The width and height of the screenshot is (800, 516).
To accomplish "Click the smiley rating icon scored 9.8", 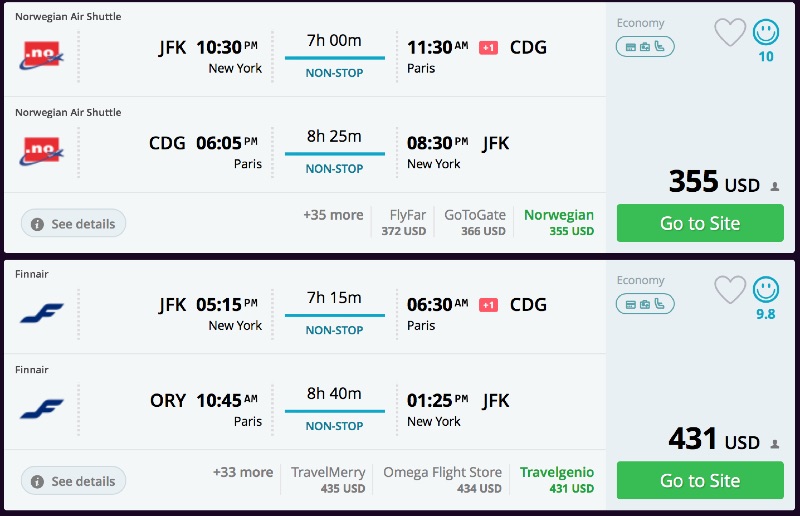I will [x=766, y=290].
